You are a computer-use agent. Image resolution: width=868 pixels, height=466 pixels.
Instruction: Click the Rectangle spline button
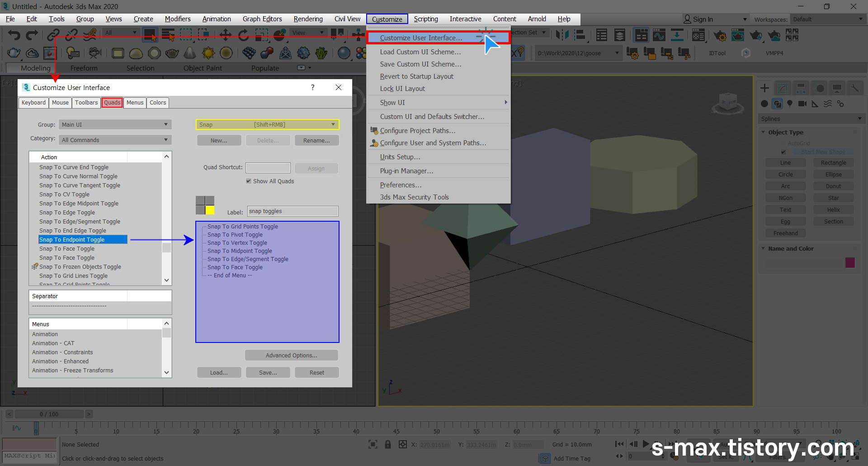pos(833,163)
